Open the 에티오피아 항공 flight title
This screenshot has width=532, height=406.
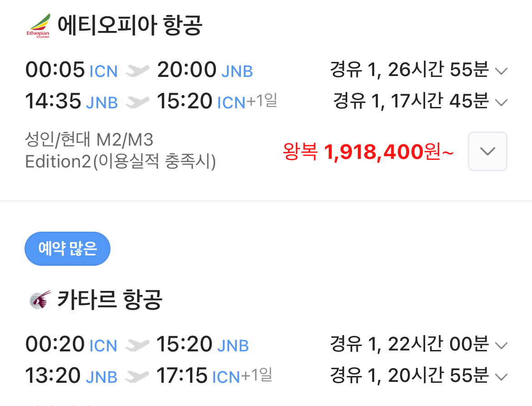(x=130, y=25)
